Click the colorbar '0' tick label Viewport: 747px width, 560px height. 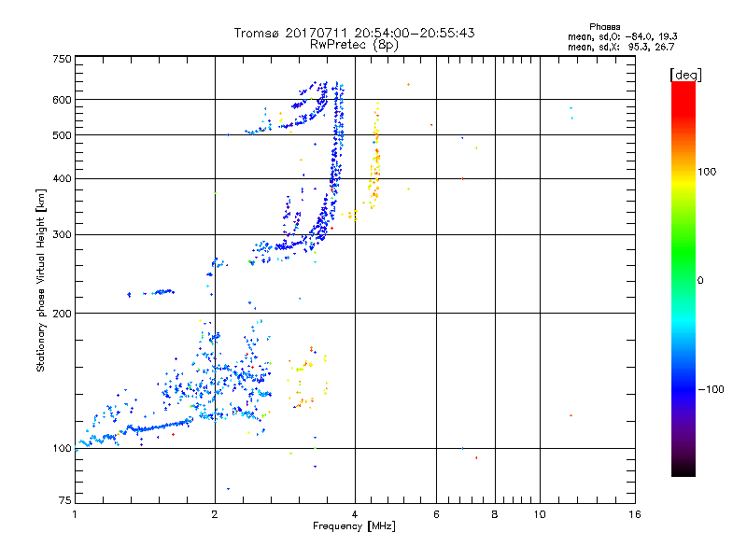[700, 281]
